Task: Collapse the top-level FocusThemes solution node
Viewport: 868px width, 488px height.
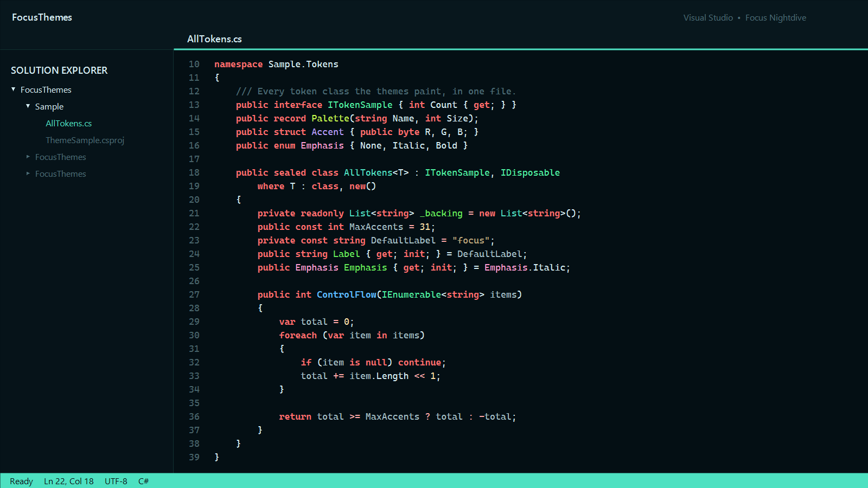Action: coord(14,89)
